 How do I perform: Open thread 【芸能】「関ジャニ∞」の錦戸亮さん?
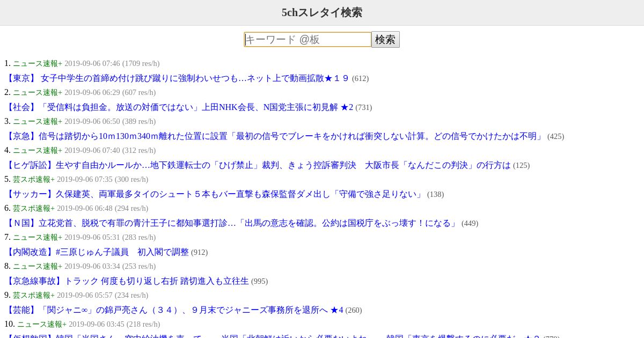(x=174, y=310)
